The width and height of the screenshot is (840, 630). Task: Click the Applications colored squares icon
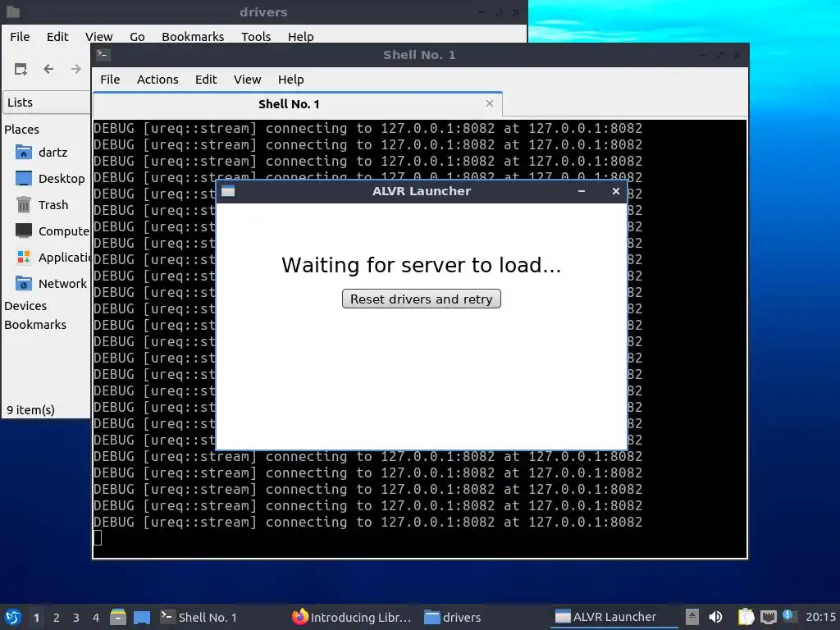(x=24, y=257)
